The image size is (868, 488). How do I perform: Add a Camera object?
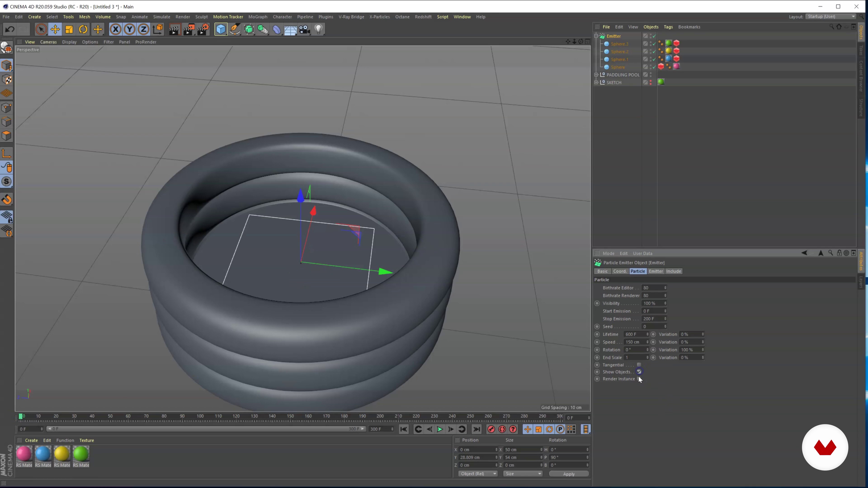coord(305,29)
